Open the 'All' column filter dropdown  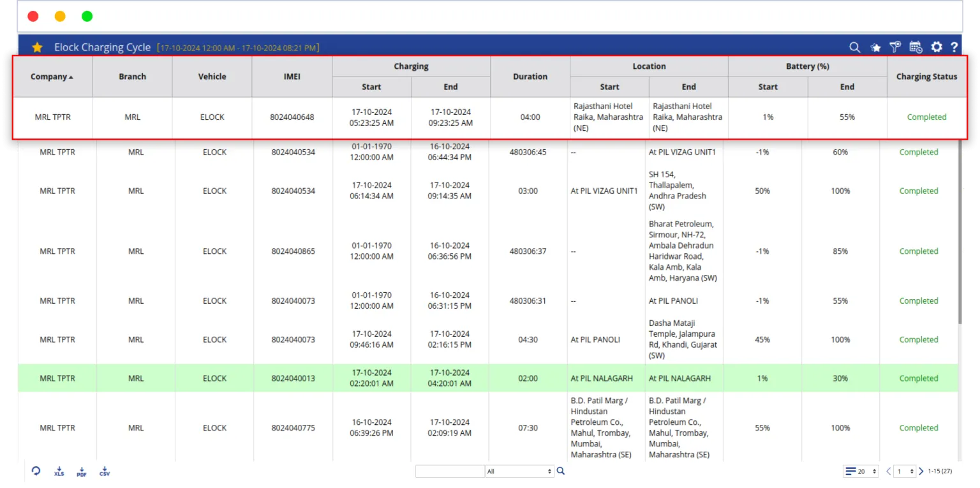tap(519, 471)
